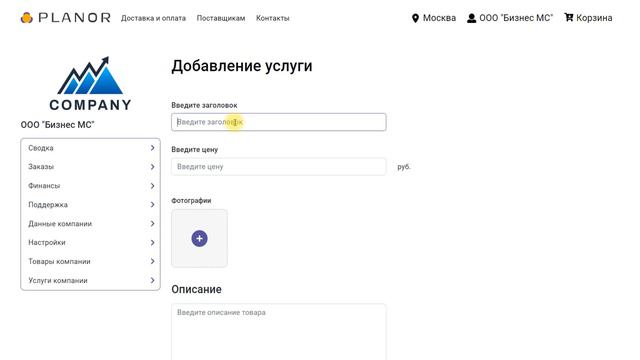
Task: Click the location pin icon beside Москва
Action: tap(415, 18)
